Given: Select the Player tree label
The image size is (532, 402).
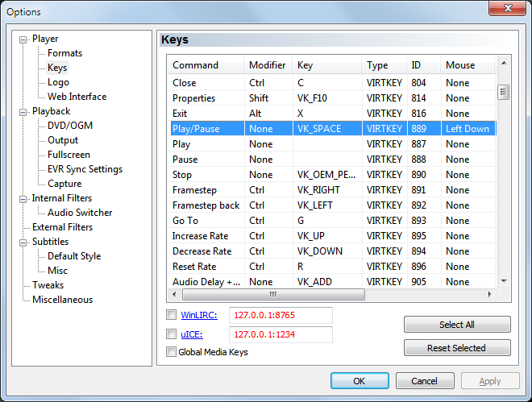Looking at the screenshot, I should click(45, 39).
